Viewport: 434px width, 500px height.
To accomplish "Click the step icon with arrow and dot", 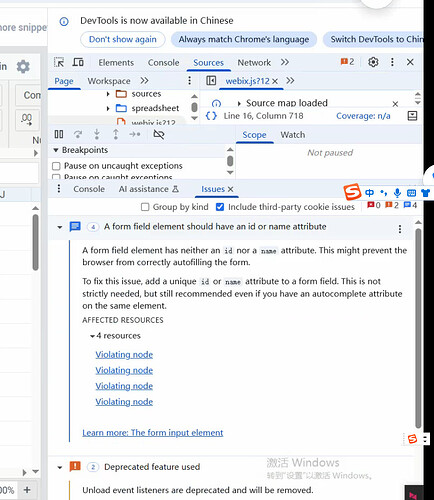I will pyautogui.click(x=135, y=134).
